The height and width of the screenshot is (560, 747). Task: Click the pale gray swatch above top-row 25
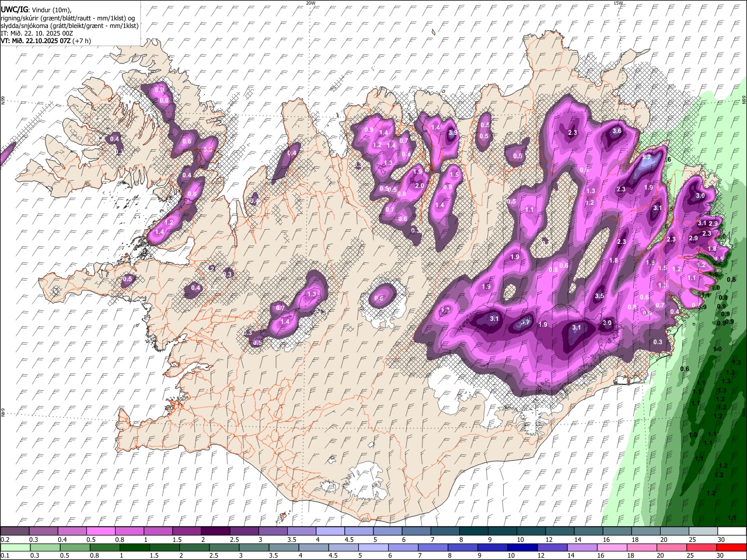pyautogui.click(x=703, y=531)
